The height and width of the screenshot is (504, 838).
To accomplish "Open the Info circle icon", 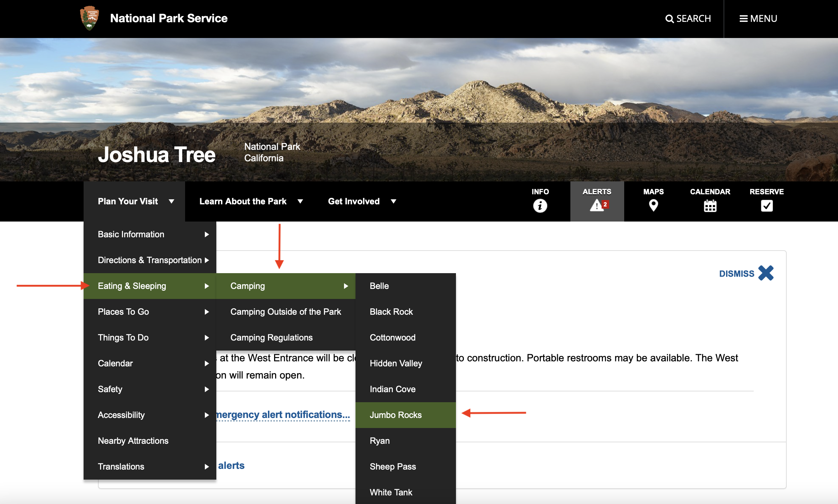I will 540,206.
